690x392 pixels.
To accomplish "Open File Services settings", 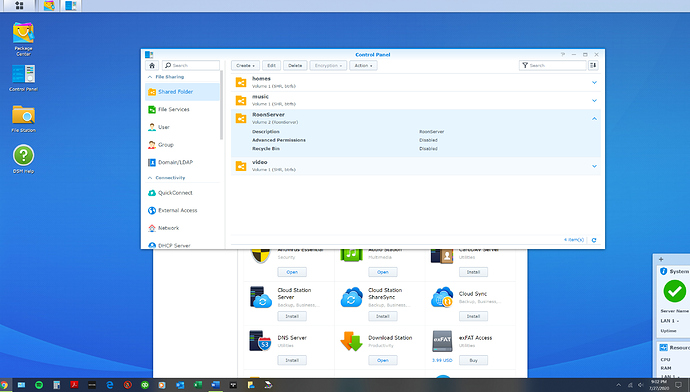I will [x=182, y=110].
